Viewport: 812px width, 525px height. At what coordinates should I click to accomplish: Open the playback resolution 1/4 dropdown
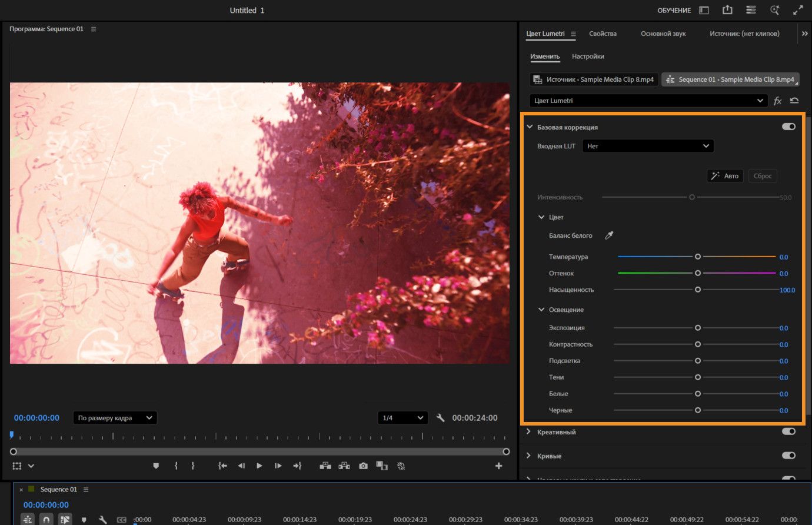point(403,418)
